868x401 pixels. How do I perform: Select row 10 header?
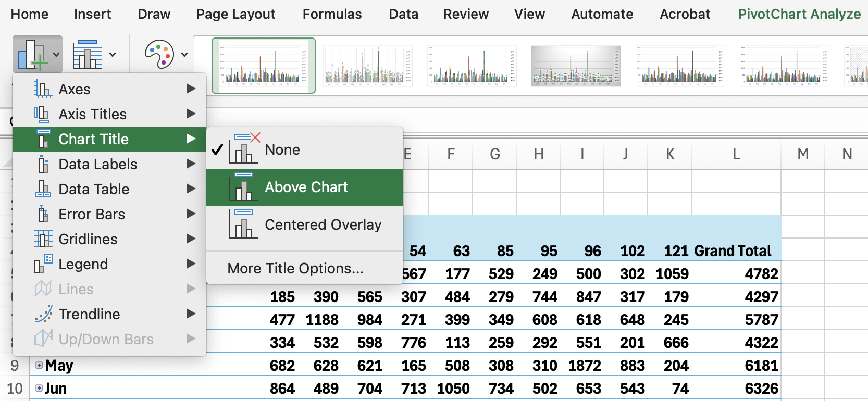(15, 389)
